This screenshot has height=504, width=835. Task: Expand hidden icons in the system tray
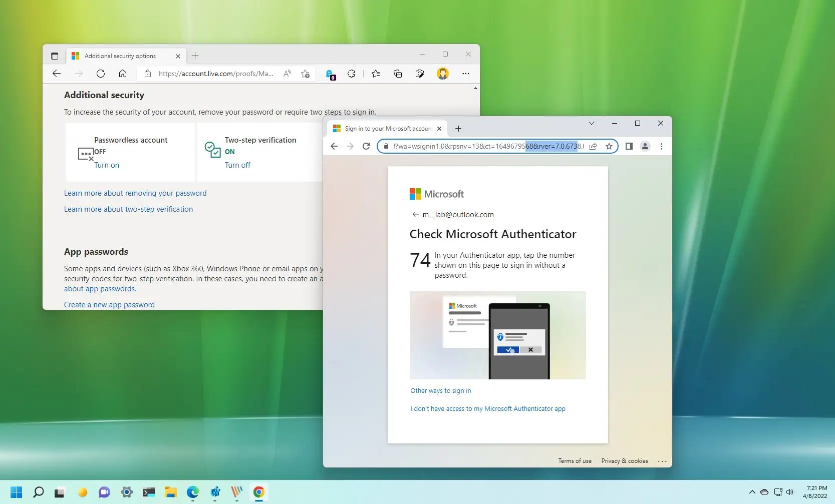(752, 492)
